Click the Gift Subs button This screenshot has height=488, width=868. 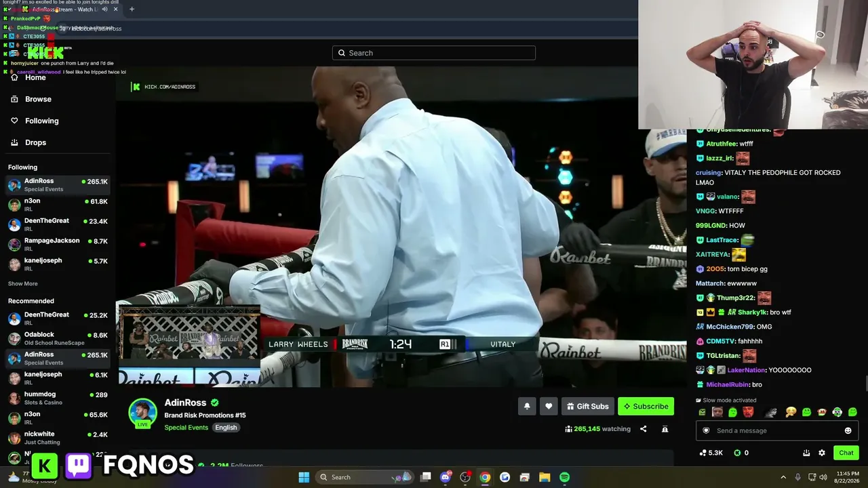(x=588, y=406)
